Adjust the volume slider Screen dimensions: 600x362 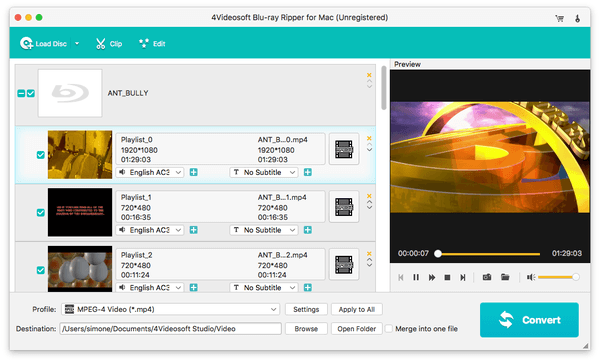(x=558, y=277)
